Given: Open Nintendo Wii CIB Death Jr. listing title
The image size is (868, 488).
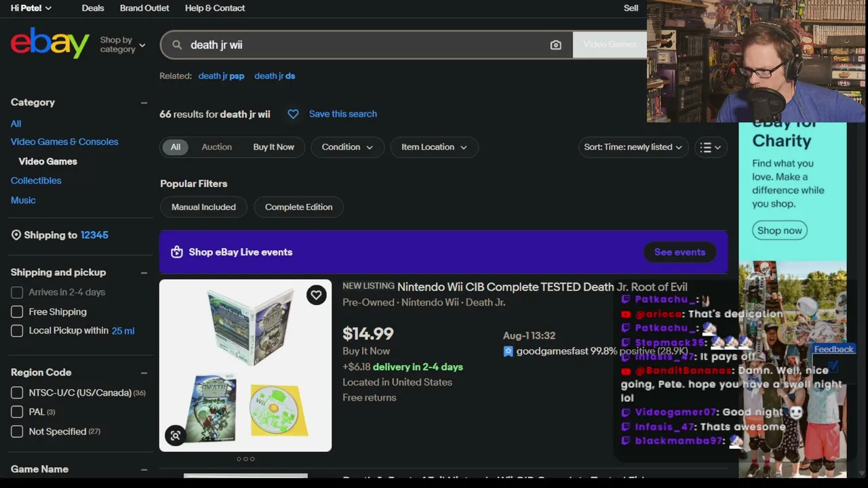Looking at the screenshot, I should (x=542, y=287).
